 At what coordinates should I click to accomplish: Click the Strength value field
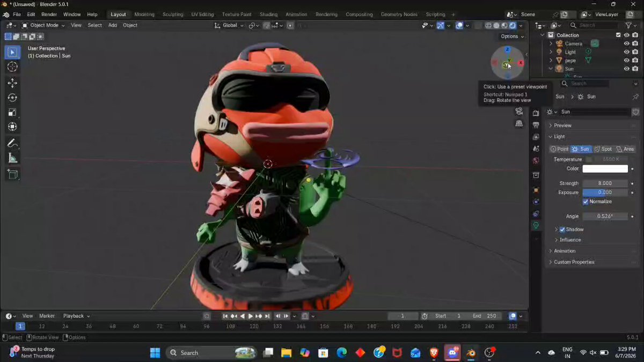tap(605, 183)
